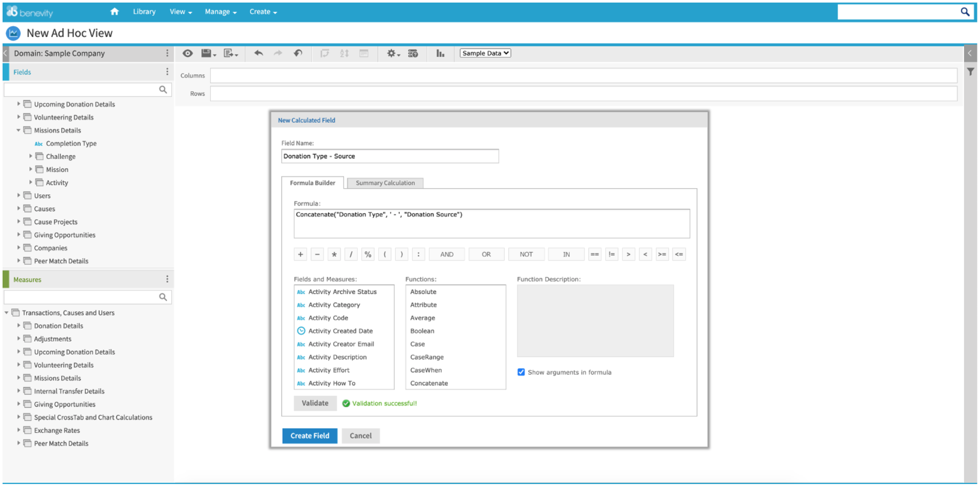
Task: Select Activity Category field
Action: click(x=334, y=305)
